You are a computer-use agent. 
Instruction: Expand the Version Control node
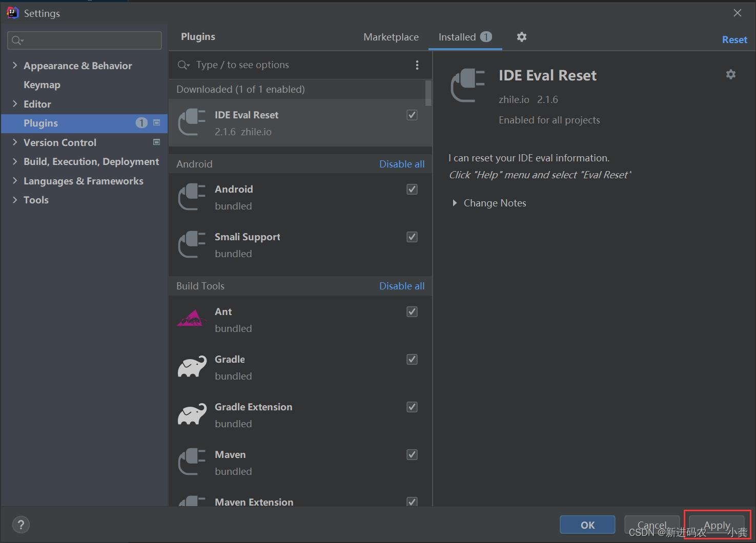point(15,142)
